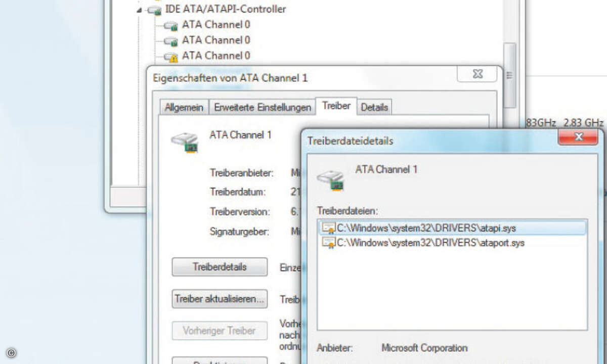Click the ATA Channel 1 icon in the Eigenschaften dialog
This screenshot has height=364, width=607.
[x=185, y=140]
